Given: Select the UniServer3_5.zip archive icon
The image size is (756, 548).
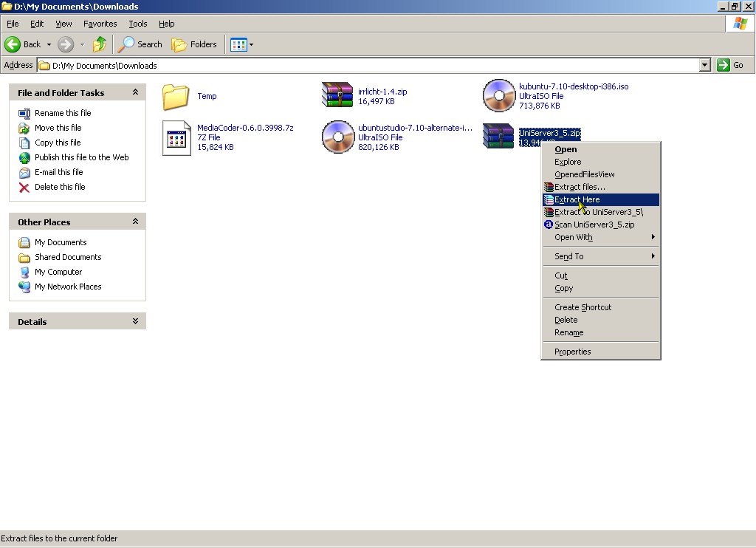Looking at the screenshot, I should tap(498, 136).
